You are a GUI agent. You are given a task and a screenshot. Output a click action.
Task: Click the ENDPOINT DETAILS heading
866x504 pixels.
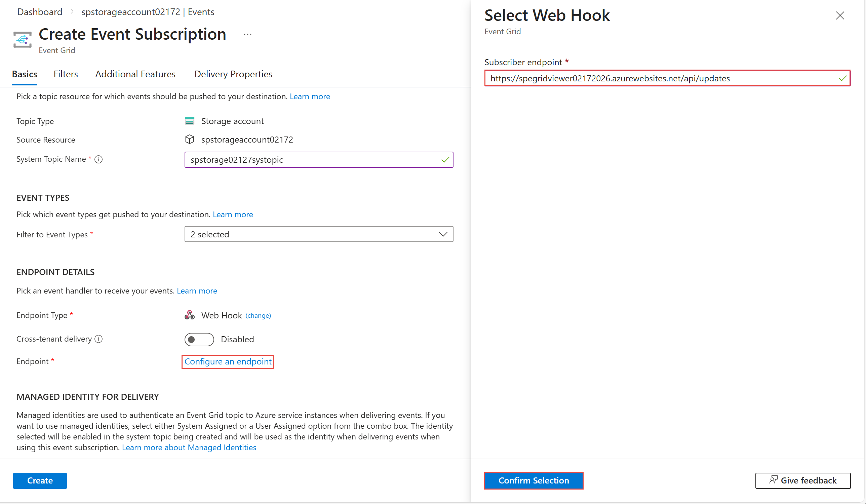pos(55,272)
